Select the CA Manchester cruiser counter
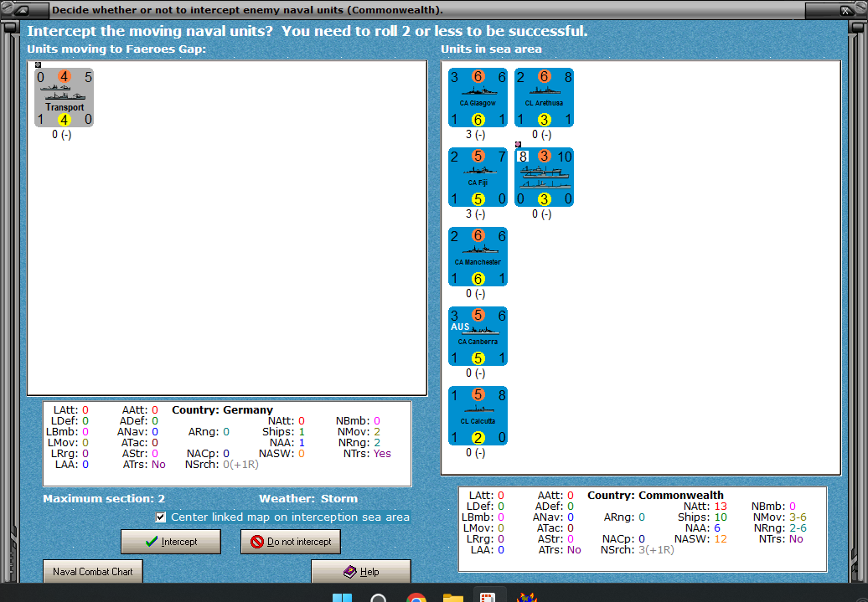Viewport: 868px width, 602px height. [x=478, y=257]
